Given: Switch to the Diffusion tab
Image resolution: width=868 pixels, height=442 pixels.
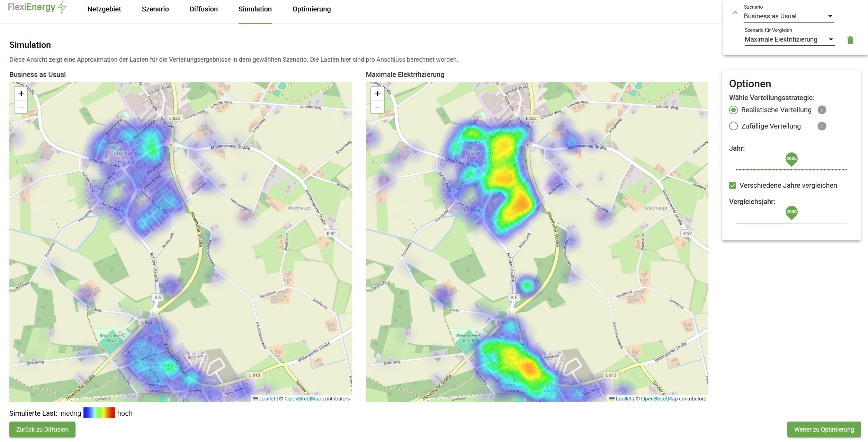Looking at the screenshot, I should [x=204, y=9].
